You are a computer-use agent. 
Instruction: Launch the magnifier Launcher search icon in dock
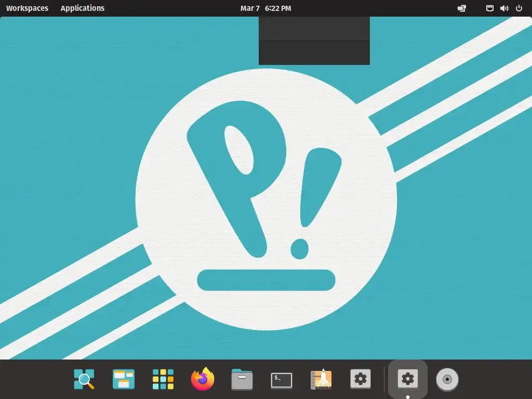click(84, 379)
